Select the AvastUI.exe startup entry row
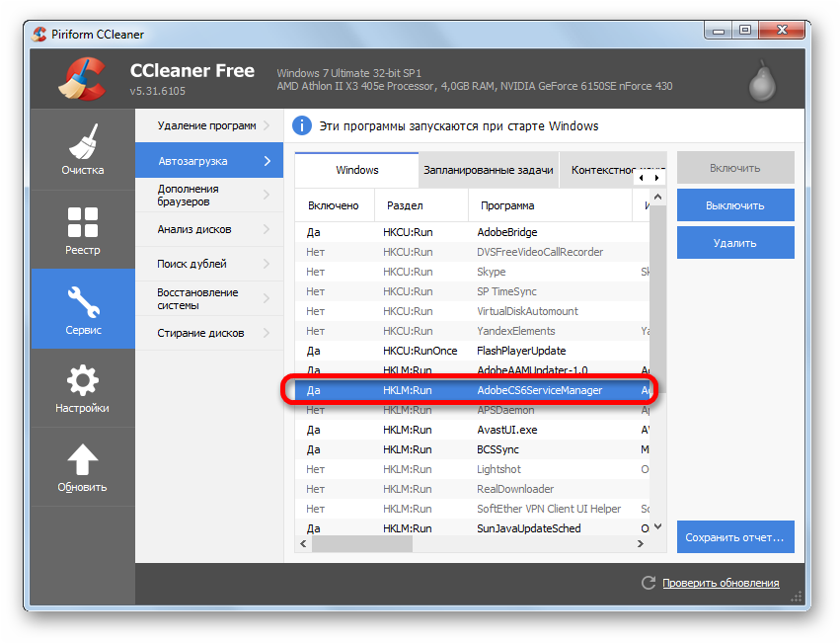The height and width of the screenshot is (643, 840). pyautogui.click(x=472, y=430)
